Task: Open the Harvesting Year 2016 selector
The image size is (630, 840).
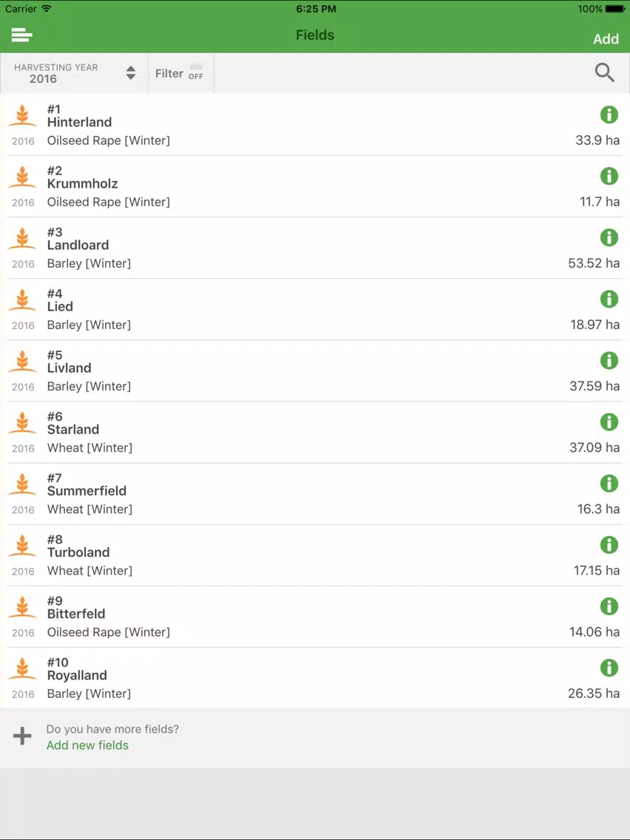Action: click(x=75, y=73)
